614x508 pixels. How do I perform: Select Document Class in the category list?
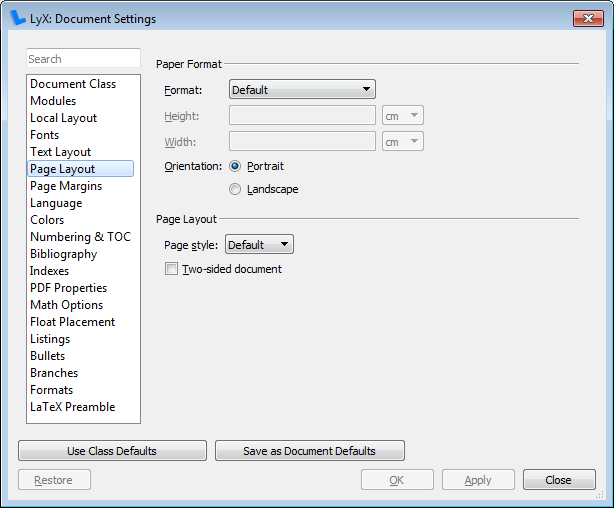pyautogui.click(x=73, y=84)
